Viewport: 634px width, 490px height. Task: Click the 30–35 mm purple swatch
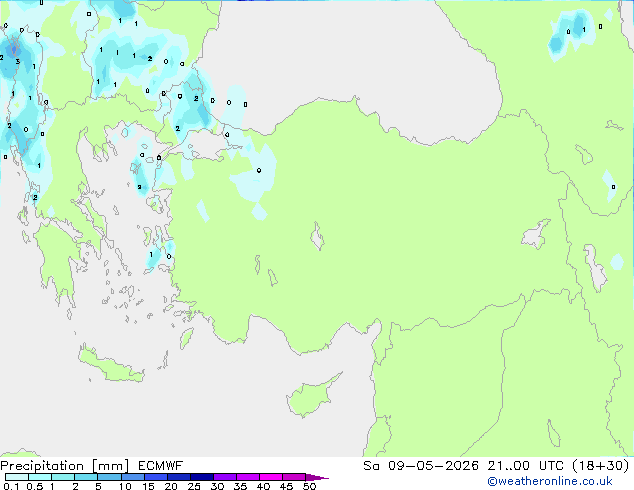tap(224, 477)
